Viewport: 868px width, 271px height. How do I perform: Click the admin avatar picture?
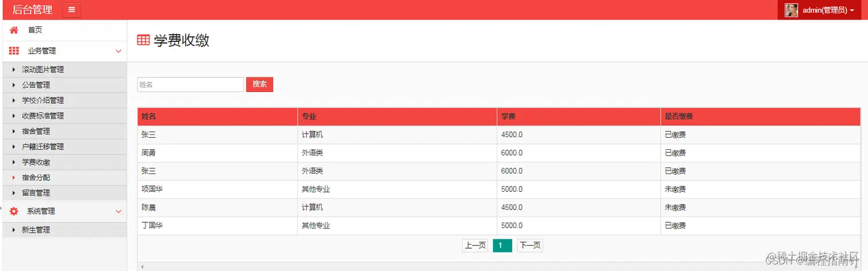(x=792, y=10)
